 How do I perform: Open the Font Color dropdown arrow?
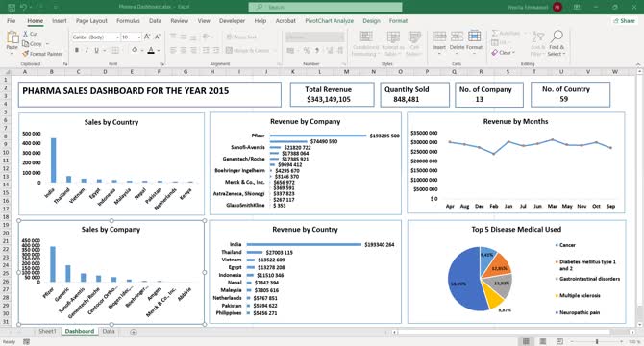point(159,51)
